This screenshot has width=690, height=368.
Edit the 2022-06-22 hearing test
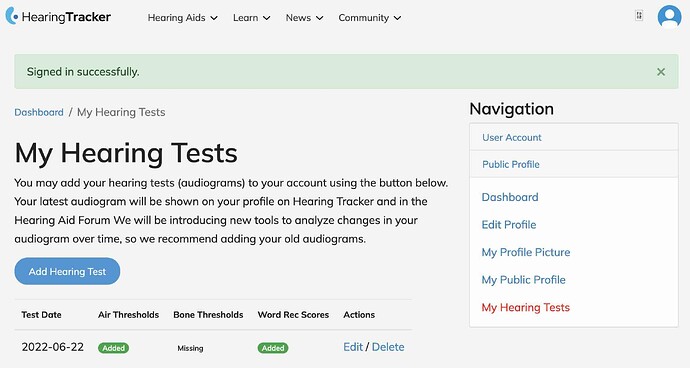coord(353,347)
